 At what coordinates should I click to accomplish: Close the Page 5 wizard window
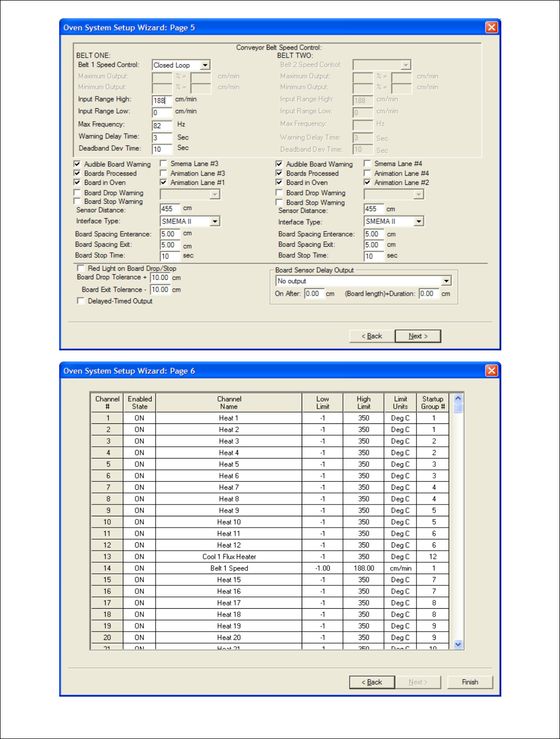coord(491,28)
